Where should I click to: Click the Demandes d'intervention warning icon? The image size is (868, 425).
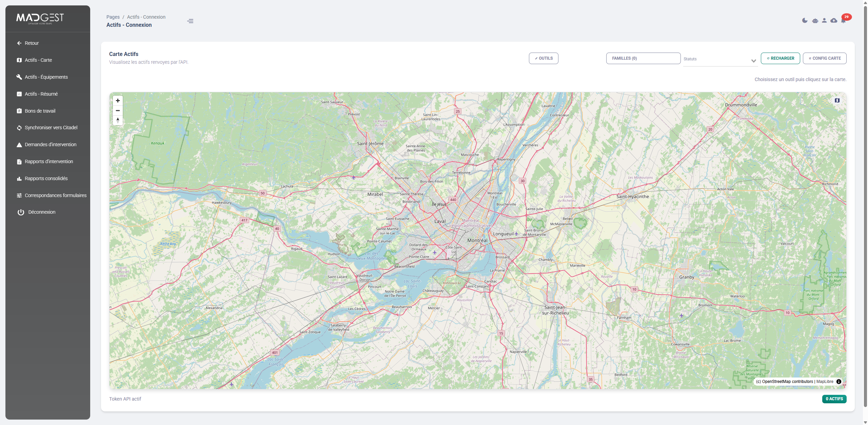[19, 144]
